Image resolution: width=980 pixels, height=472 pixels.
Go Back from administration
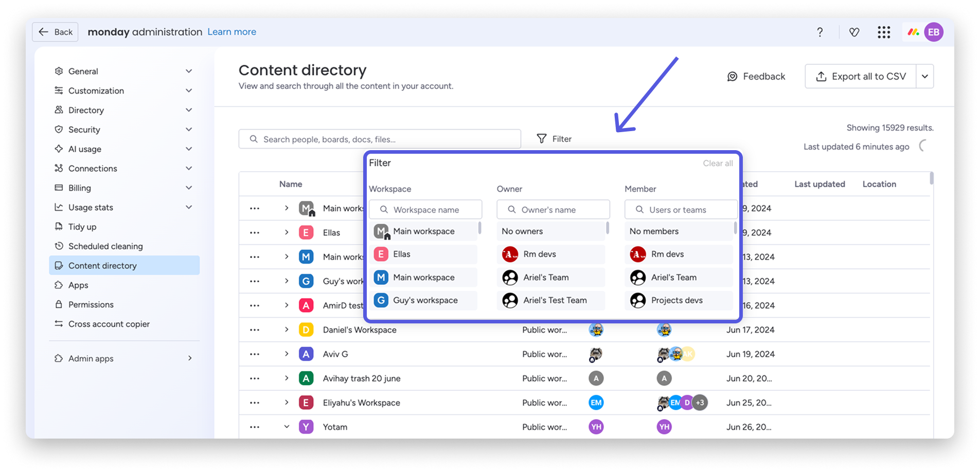pos(55,32)
